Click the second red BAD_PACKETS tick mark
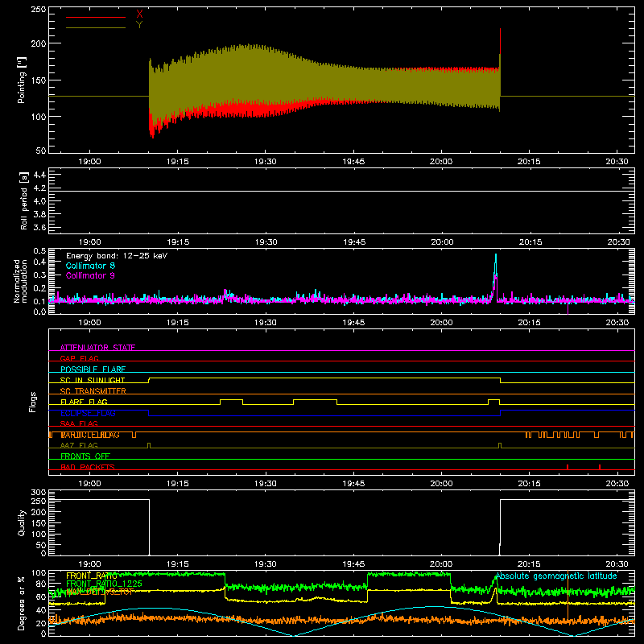Screen dimensions: 644x644 pos(600,467)
